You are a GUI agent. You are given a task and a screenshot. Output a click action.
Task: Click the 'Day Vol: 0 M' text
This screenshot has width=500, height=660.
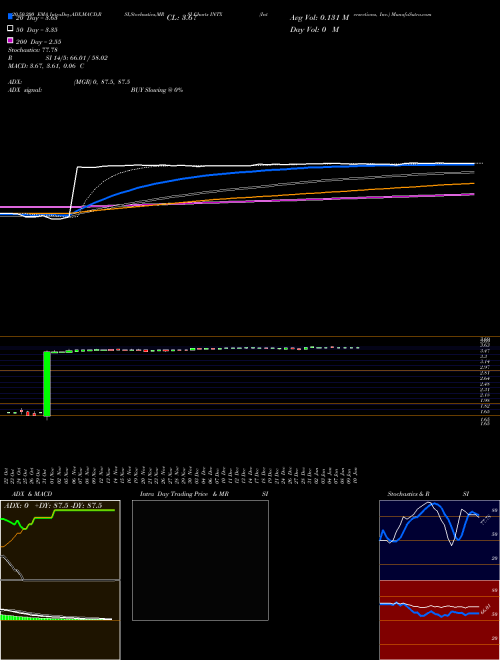[x=315, y=29]
